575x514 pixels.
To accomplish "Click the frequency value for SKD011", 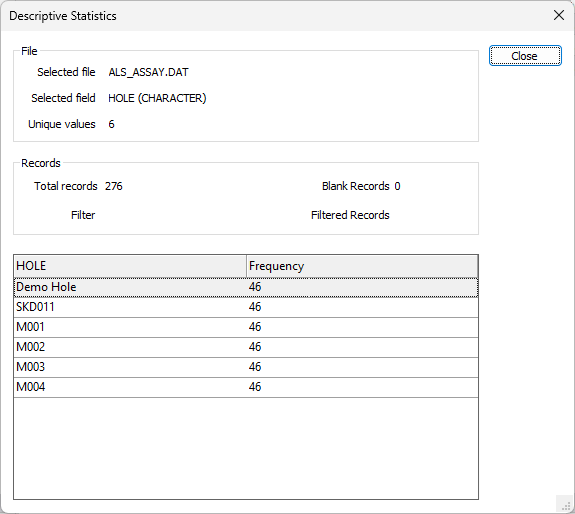I will point(255,307).
